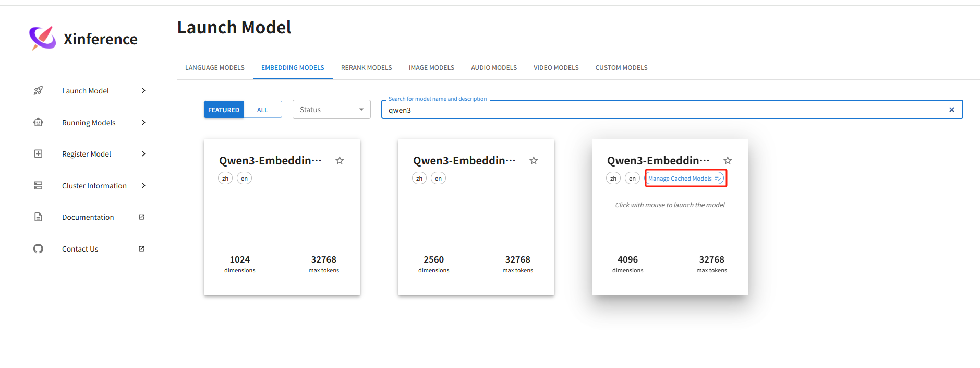
Task: Expand the Cluster Information sidebar chevron
Action: (143, 186)
